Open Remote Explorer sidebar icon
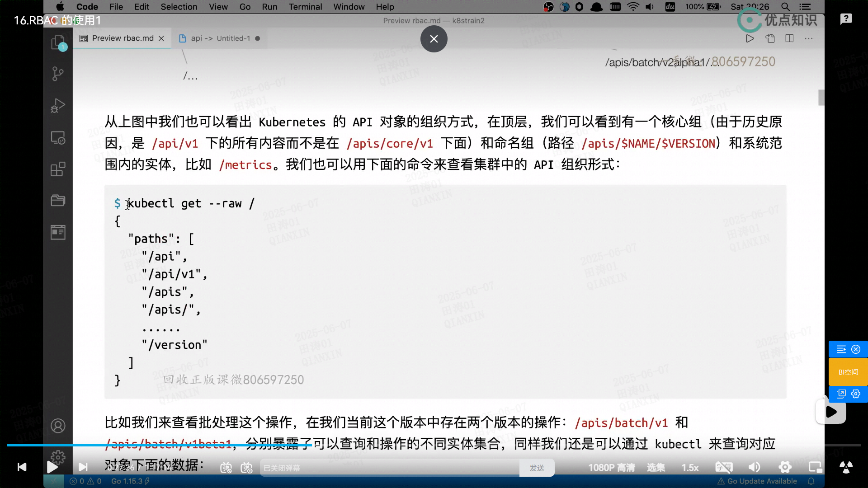The height and width of the screenshot is (488, 868). click(58, 138)
